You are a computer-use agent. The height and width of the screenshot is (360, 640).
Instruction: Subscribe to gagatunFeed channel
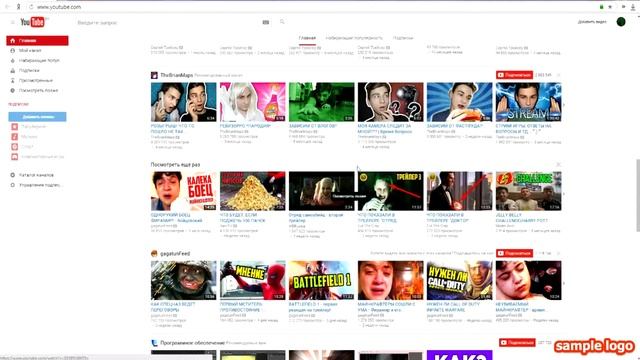coord(514,253)
